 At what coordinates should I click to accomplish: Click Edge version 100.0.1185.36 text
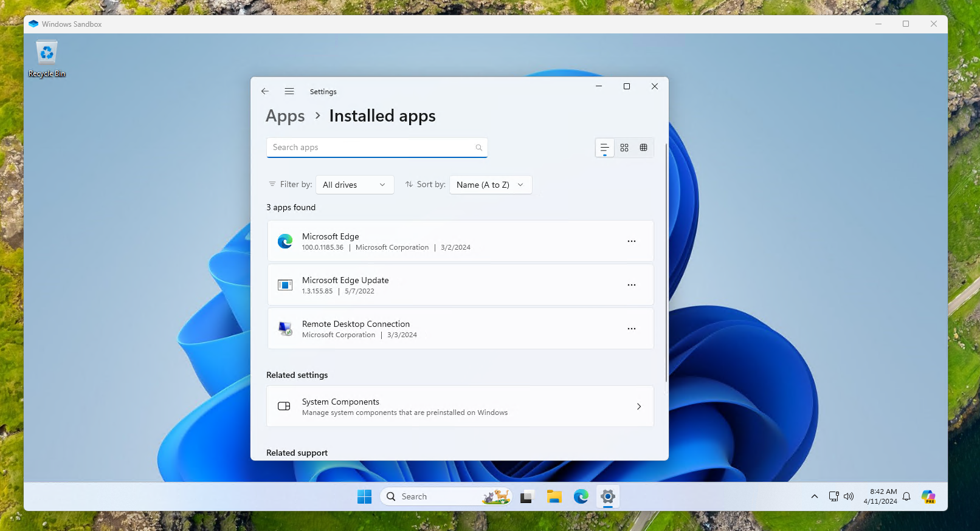pyautogui.click(x=323, y=247)
